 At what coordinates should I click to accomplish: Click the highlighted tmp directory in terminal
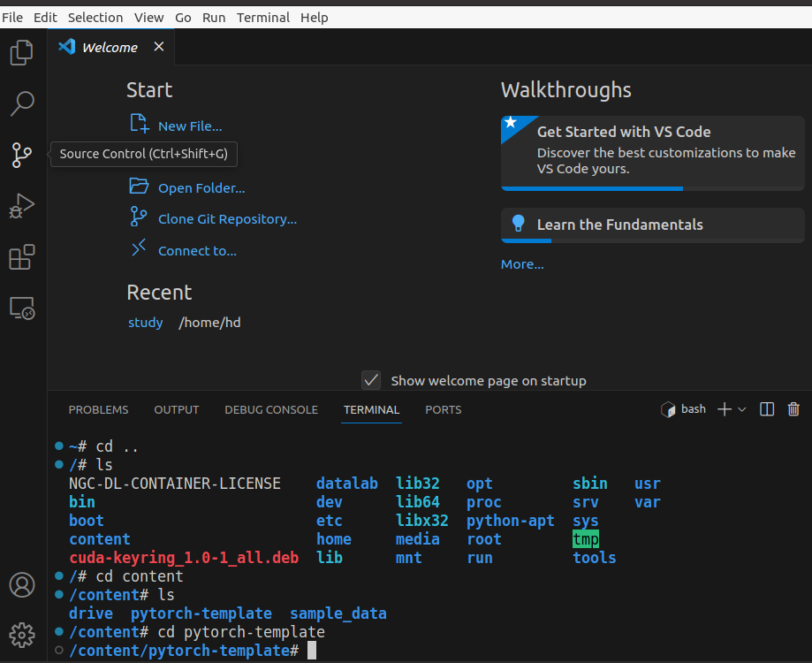pyautogui.click(x=586, y=539)
